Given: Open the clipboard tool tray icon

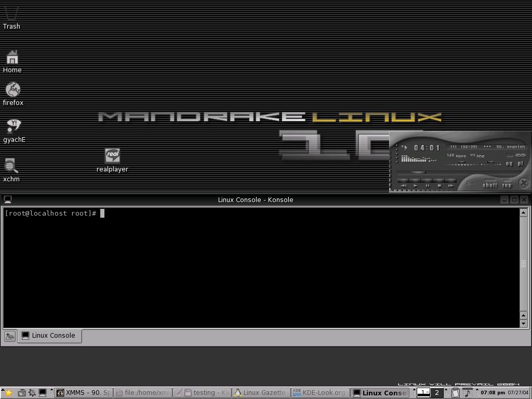Looking at the screenshot, I should click(x=456, y=393).
